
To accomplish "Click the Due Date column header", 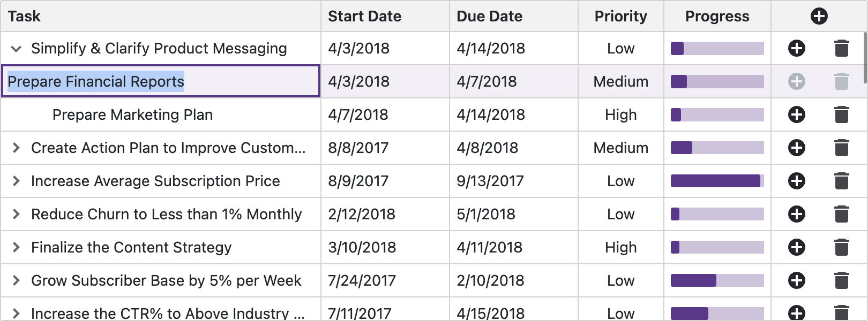I will (489, 16).
